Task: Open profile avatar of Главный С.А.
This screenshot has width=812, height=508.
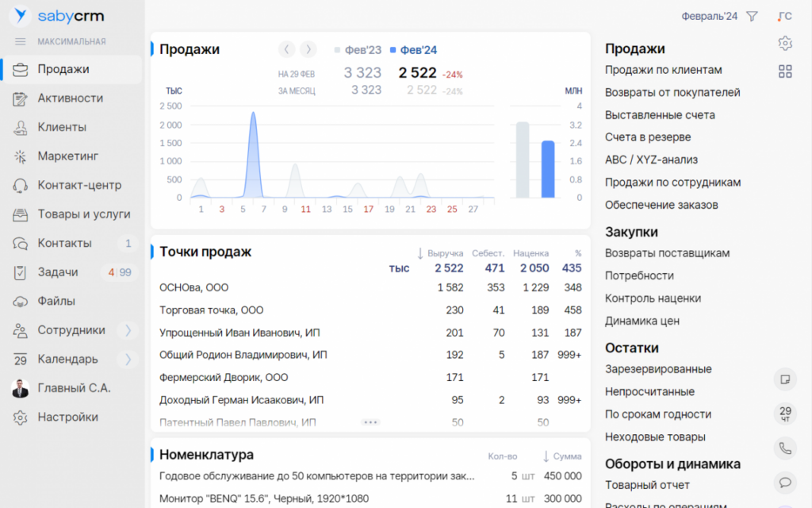Action: coord(20,389)
